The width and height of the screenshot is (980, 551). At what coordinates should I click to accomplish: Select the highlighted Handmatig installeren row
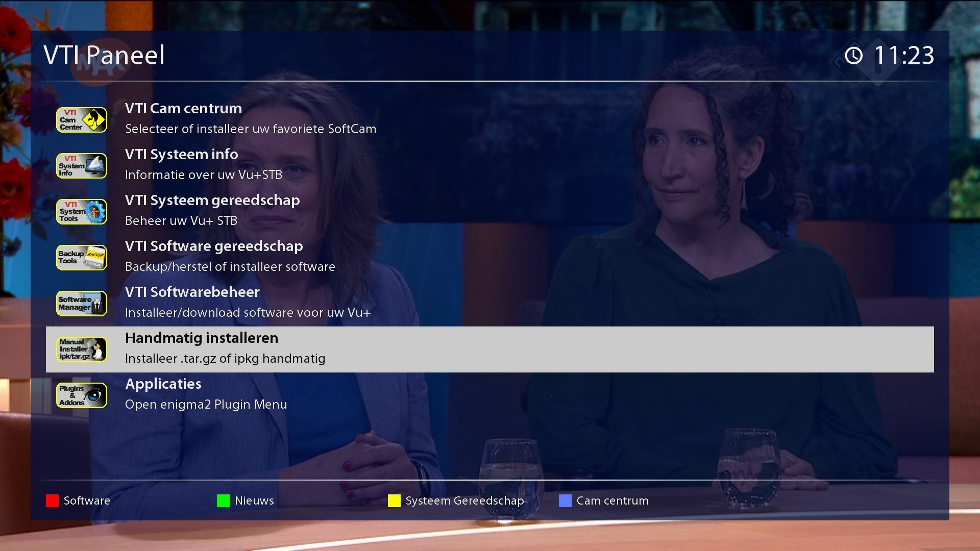(x=489, y=349)
